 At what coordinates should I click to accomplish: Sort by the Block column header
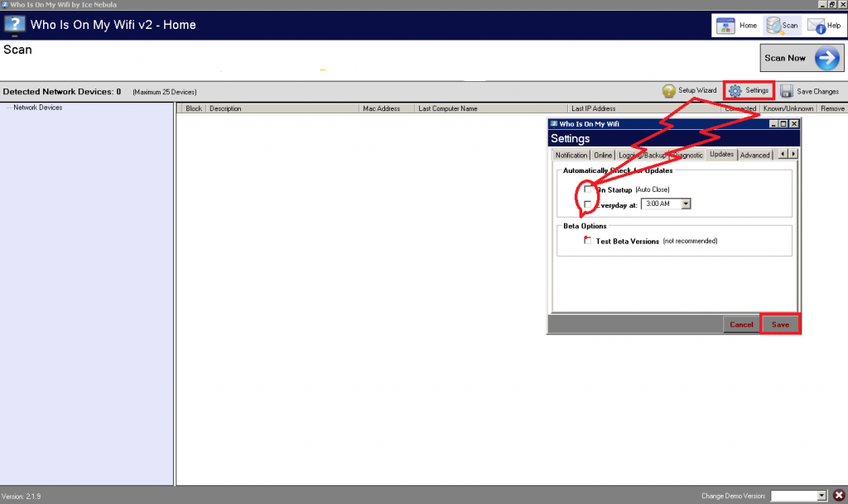click(x=193, y=108)
